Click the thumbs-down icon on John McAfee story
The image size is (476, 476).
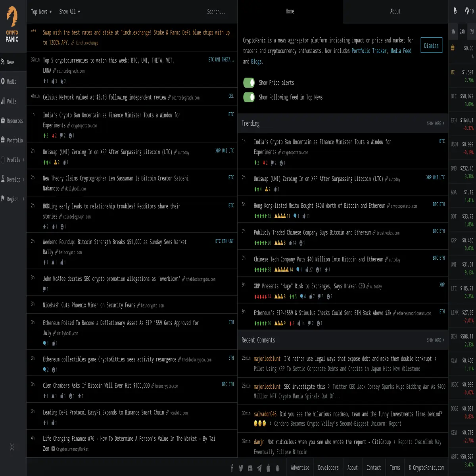click(45, 289)
